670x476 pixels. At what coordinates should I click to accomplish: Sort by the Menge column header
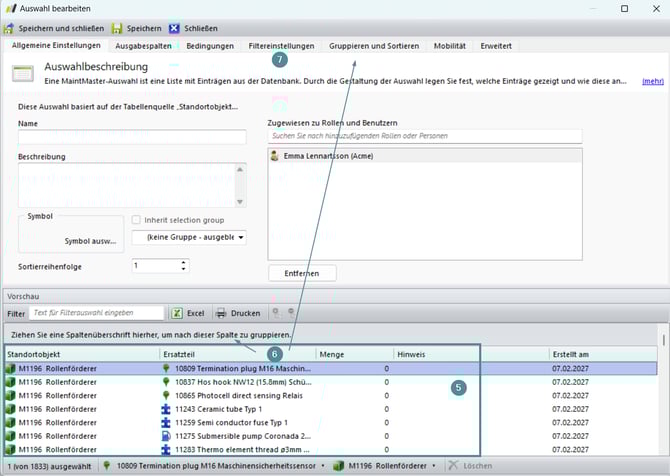tap(355, 354)
